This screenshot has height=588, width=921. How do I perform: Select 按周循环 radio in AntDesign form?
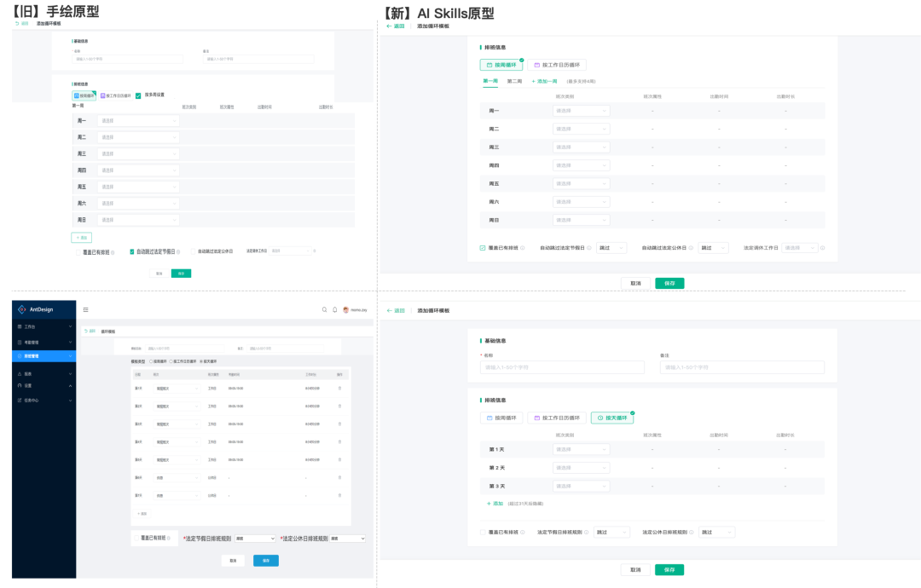(x=151, y=361)
